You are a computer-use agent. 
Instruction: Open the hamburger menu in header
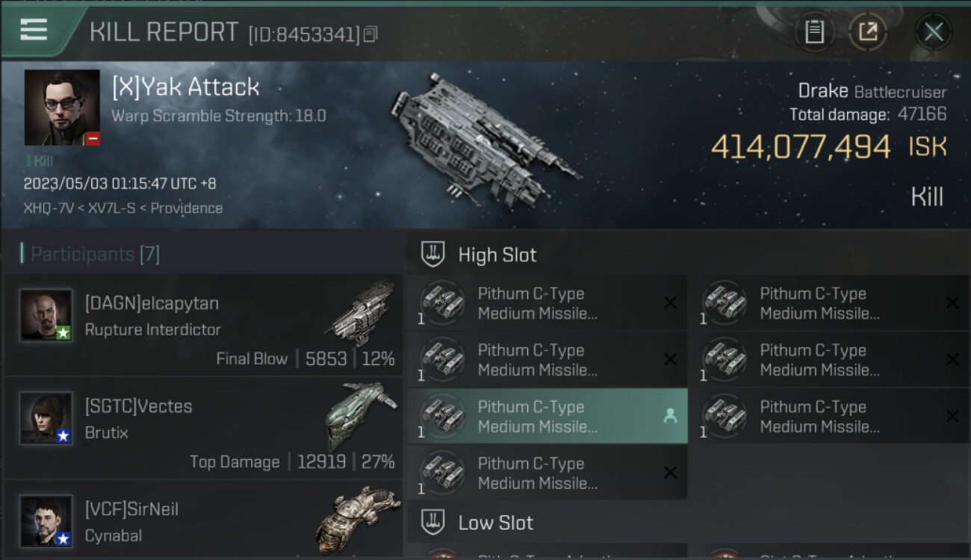(x=34, y=30)
